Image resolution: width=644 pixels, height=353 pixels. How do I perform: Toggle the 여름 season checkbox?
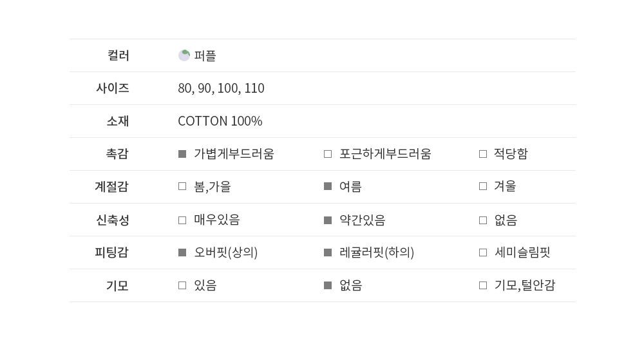pos(328,186)
